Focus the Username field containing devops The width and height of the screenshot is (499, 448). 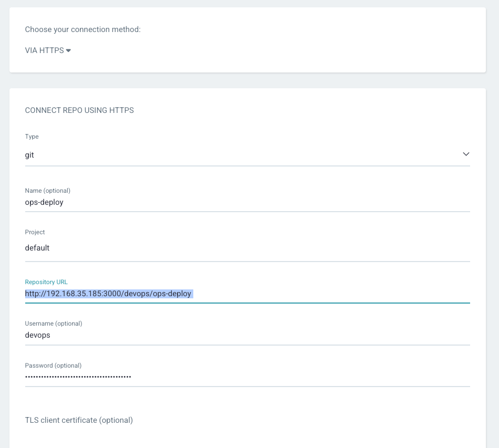[x=247, y=335]
